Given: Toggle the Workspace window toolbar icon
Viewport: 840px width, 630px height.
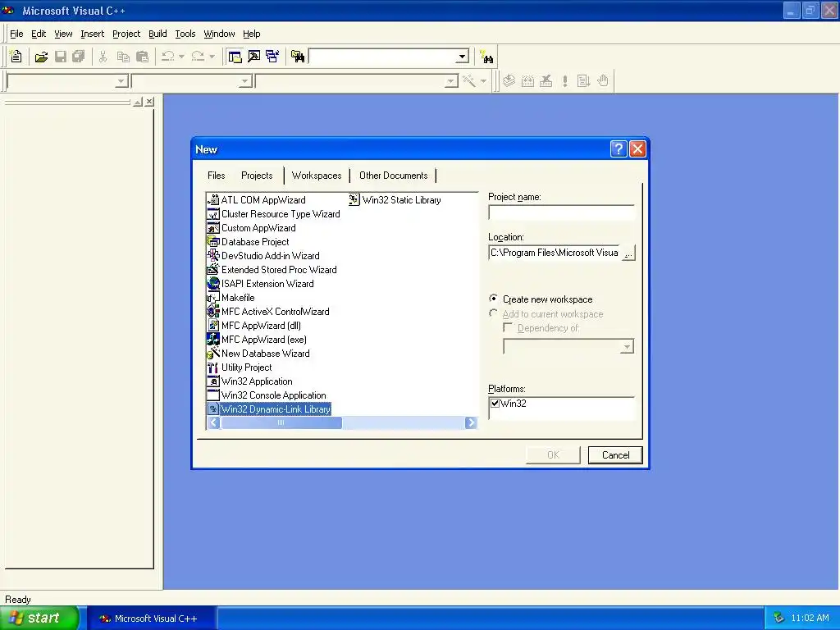Looking at the screenshot, I should click(x=235, y=57).
